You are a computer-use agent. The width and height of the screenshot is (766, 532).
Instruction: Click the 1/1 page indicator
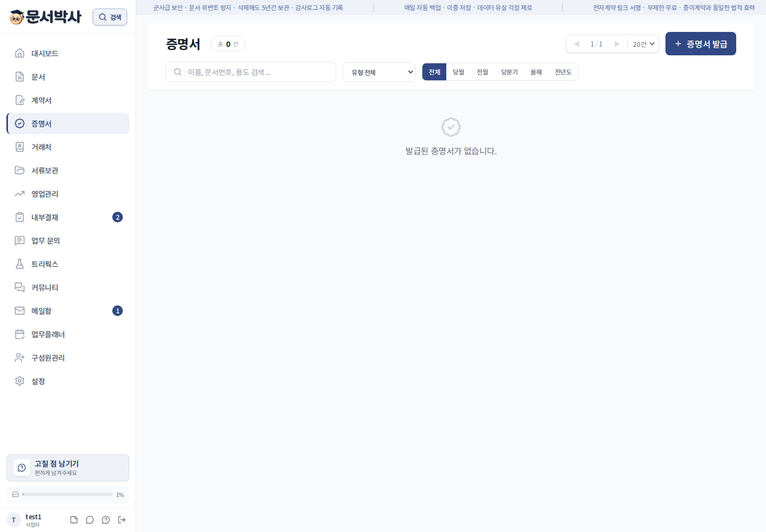click(x=596, y=44)
